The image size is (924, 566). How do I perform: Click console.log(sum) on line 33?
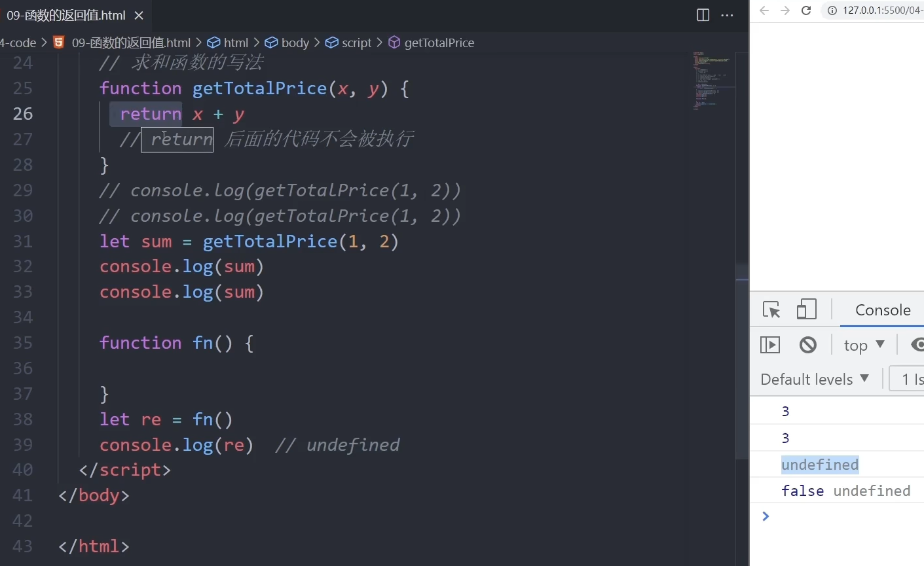182,292
